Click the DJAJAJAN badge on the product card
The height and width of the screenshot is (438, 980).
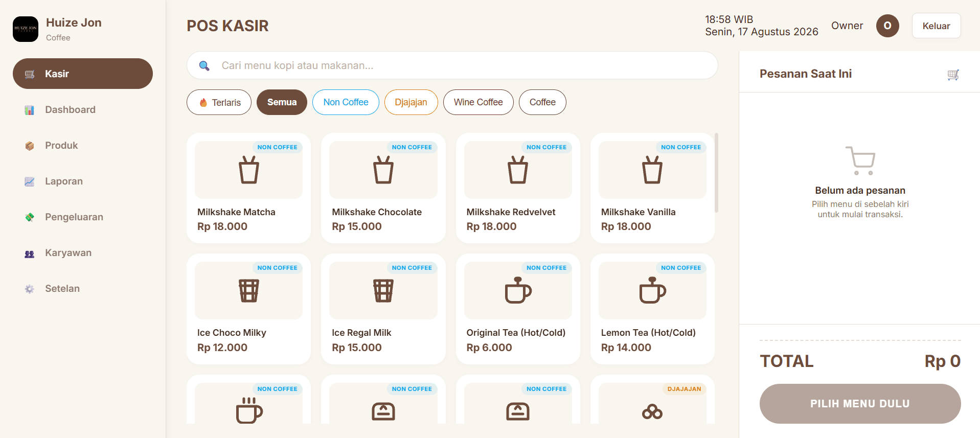(685, 389)
